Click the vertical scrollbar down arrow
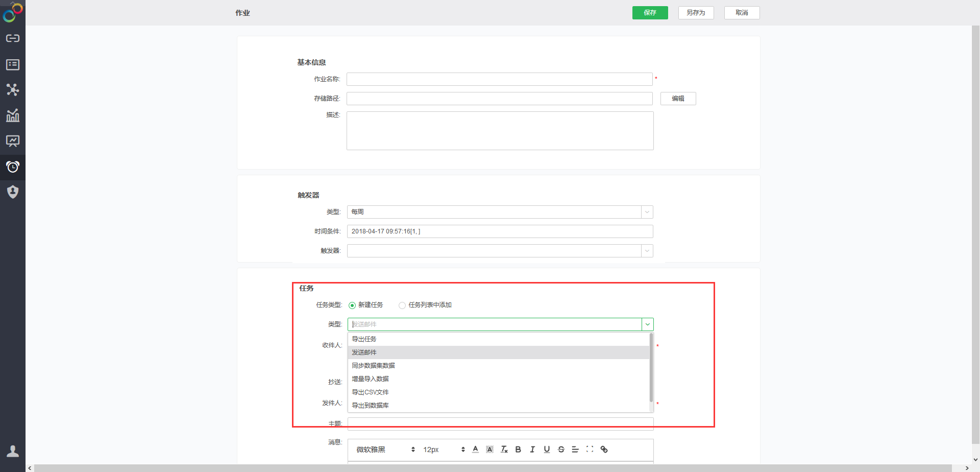Image resolution: width=980 pixels, height=472 pixels. [x=975, y=460]
